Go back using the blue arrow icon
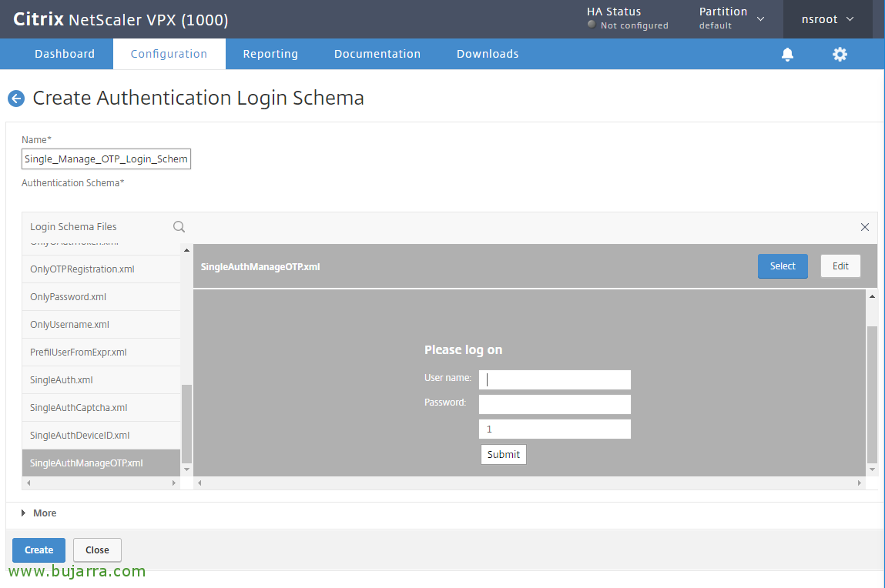885x588 pixels. 16,99
